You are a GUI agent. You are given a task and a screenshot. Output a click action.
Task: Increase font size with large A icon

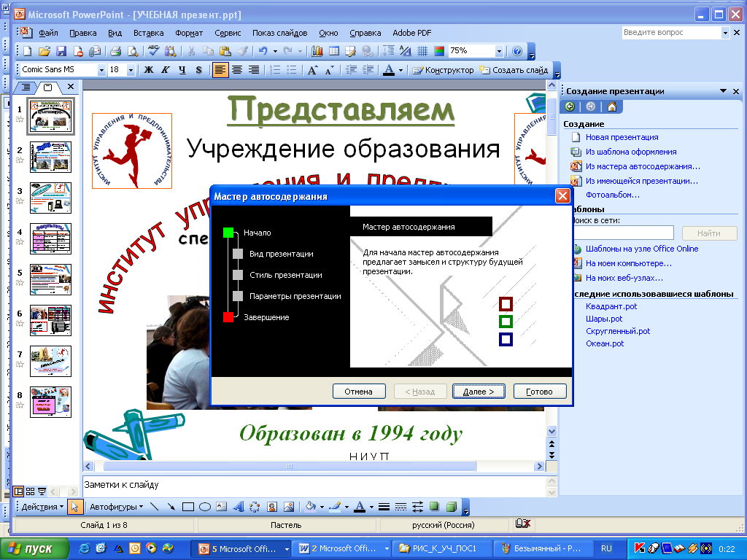point(312,70)
